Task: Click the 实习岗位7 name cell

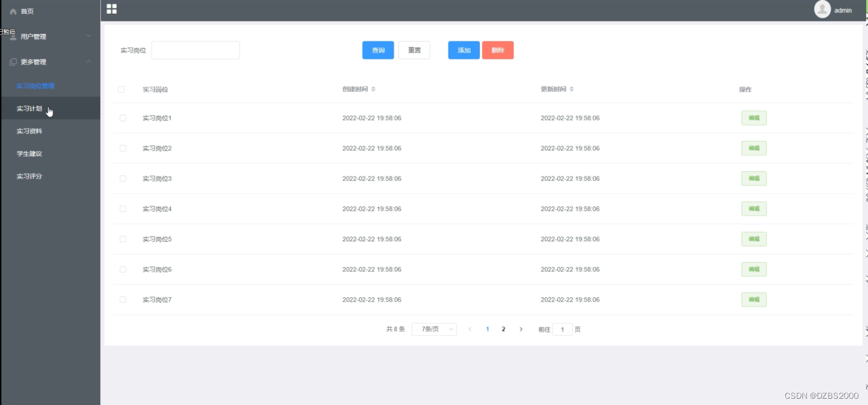Action: 157,300
